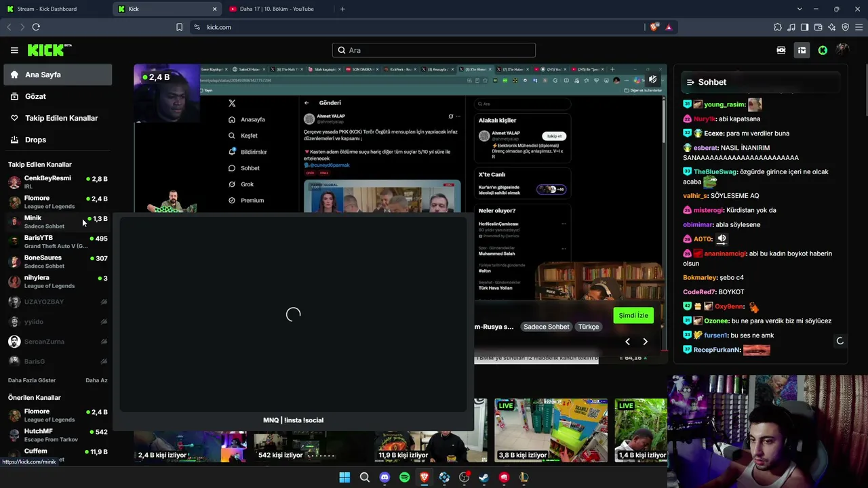
Task: Open Takip Edilen Kanallar page
Action: (57, 118)
